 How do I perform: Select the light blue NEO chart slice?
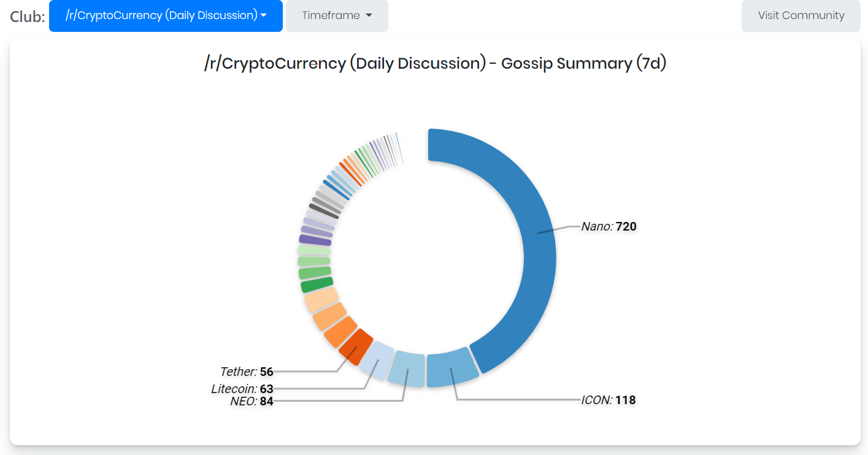coord(408,369)
